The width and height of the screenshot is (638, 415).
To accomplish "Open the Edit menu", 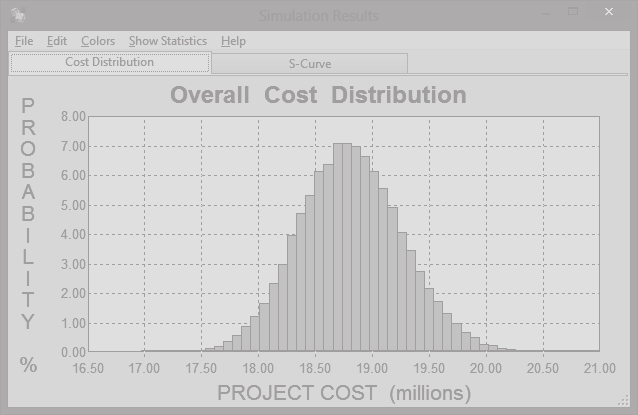I will [x=57, y=41].
